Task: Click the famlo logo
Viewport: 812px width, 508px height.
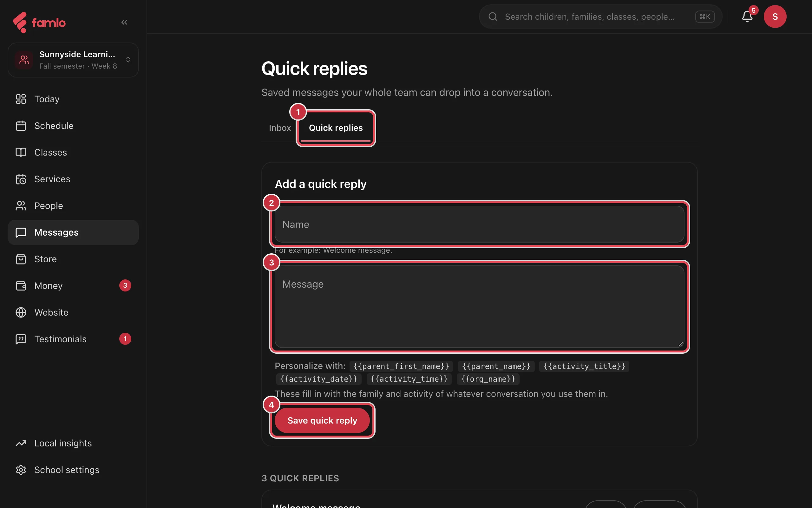Action: (39, 23)
